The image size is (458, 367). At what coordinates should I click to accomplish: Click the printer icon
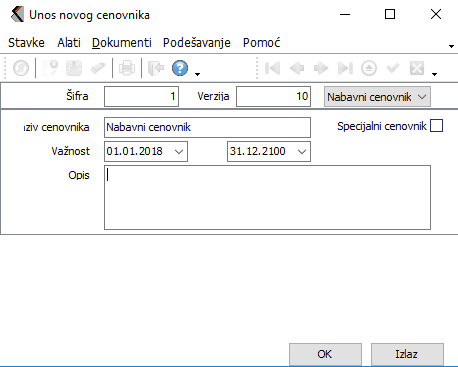(127, 68)
